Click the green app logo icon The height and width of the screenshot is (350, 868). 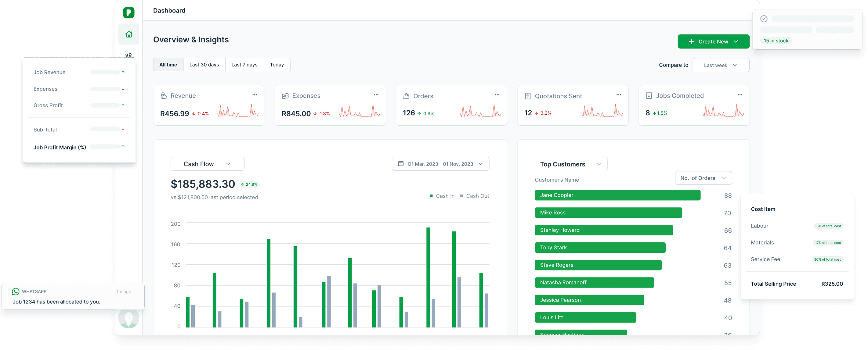(129, 13)
